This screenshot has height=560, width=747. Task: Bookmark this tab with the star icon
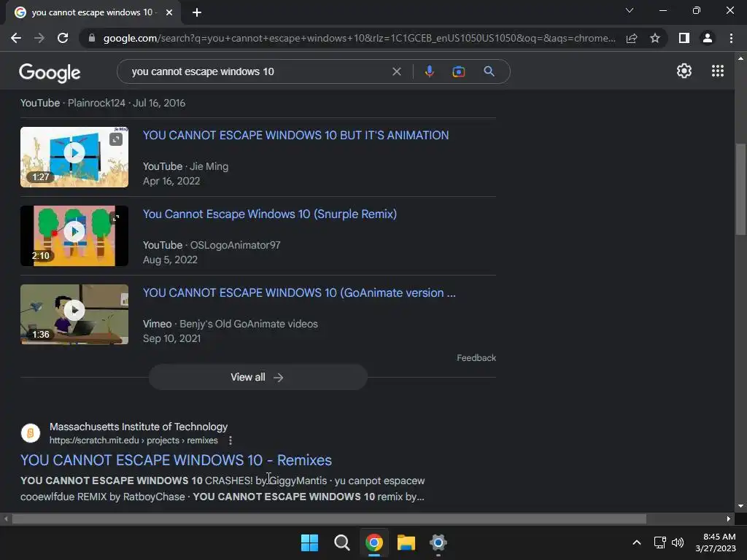tap(655, 38)
